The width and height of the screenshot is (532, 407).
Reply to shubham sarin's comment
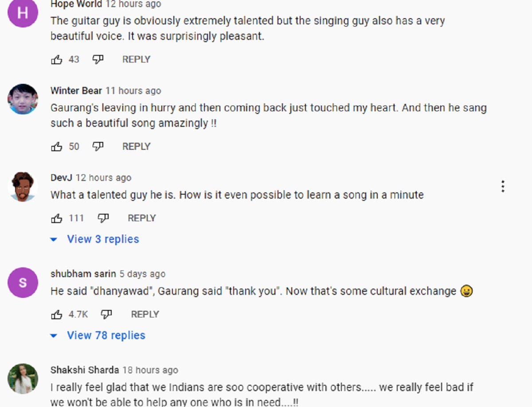(x=145, y=314)
